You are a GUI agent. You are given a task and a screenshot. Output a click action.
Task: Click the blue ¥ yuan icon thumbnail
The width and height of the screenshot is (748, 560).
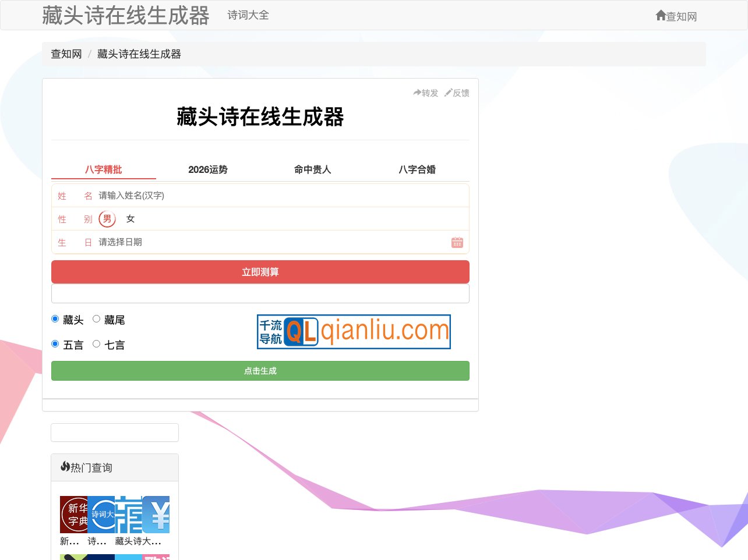click(156, 515)
